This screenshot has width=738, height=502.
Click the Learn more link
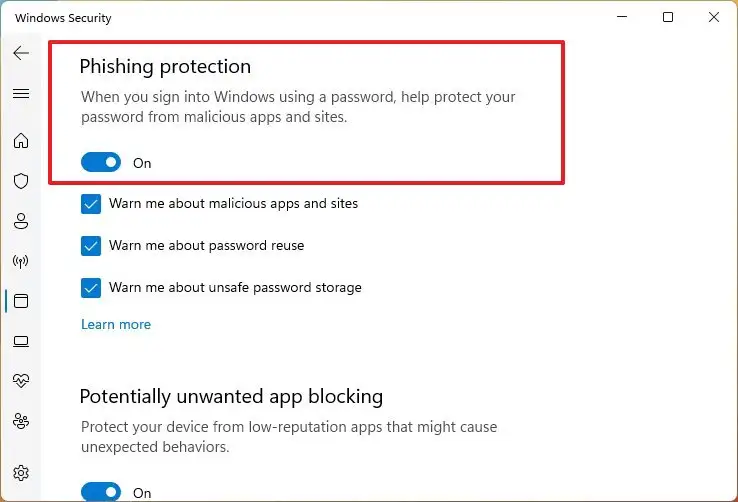pos(116,324)
